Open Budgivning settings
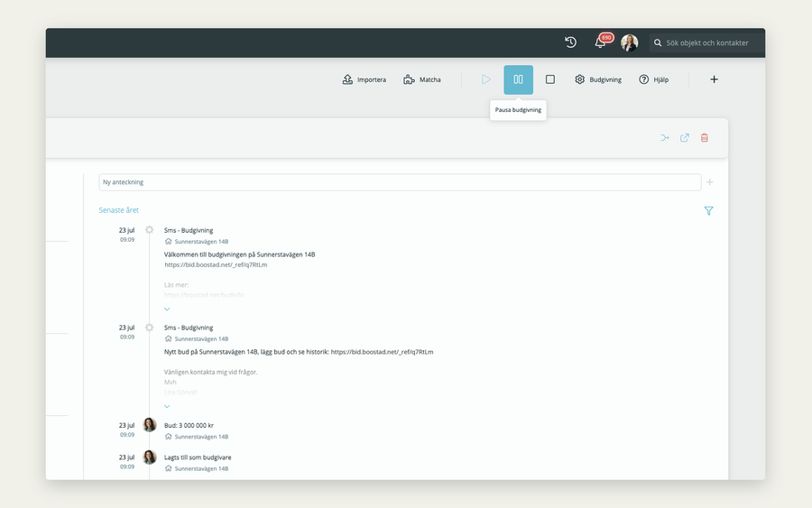 point(598,79)
